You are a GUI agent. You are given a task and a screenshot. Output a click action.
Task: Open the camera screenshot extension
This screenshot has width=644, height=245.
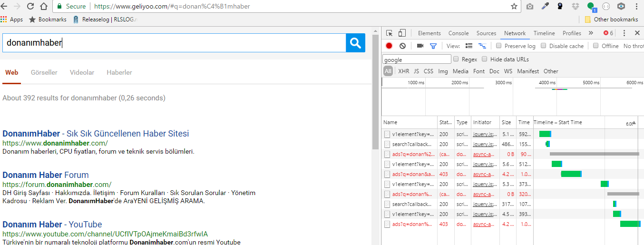(x=530, y=6)
